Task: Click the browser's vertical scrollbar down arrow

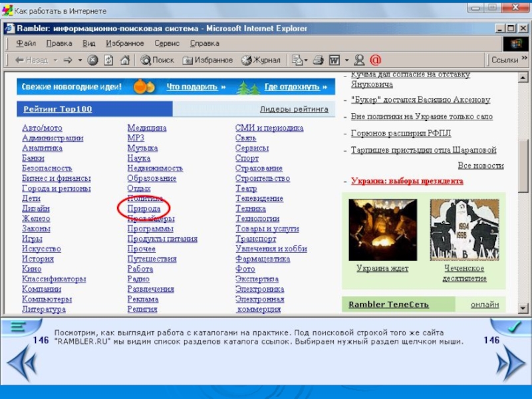Action: point(523,308)
